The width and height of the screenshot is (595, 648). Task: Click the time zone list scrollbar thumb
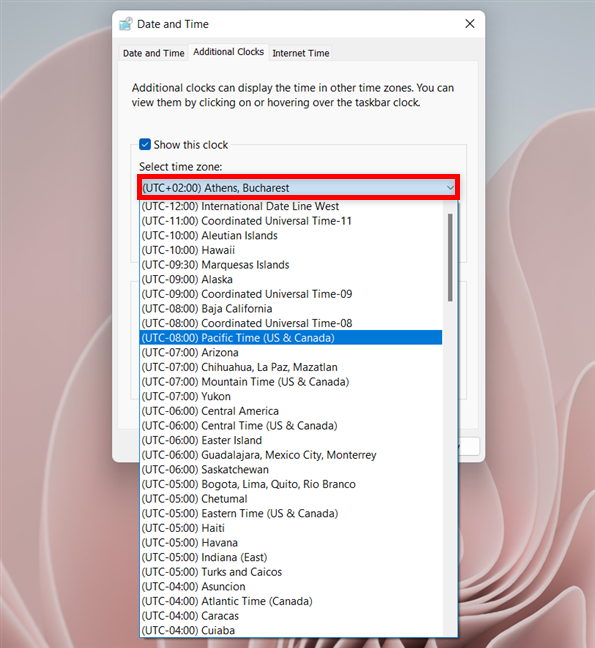pyautogui.click(x=450, y=257)
